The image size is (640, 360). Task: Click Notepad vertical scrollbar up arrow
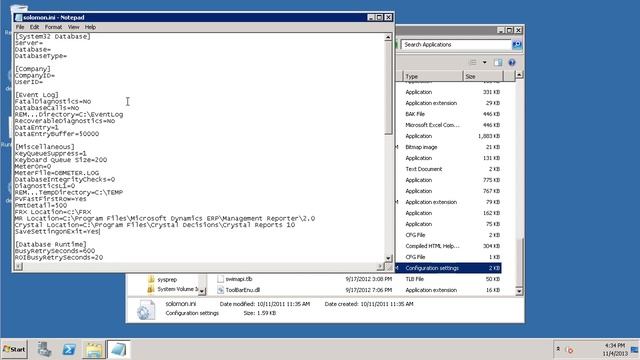click(x=388, y=37)
